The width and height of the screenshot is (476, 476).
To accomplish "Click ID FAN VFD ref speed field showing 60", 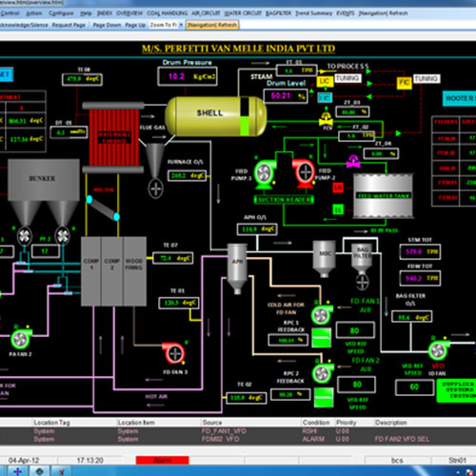I will (x=414, y=387).
